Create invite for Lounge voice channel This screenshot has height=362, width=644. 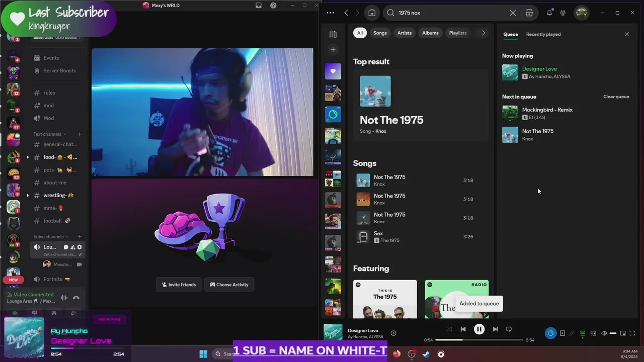pos(73,247)
